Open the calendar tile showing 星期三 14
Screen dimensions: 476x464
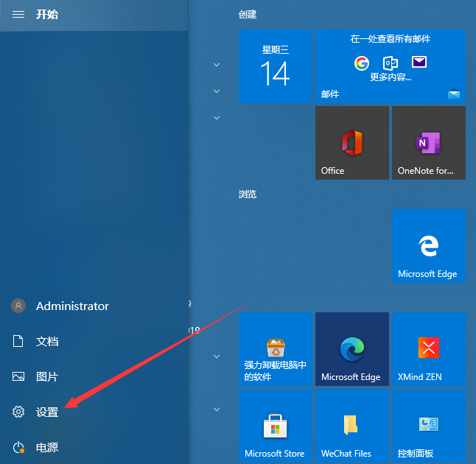pos(275,66)
